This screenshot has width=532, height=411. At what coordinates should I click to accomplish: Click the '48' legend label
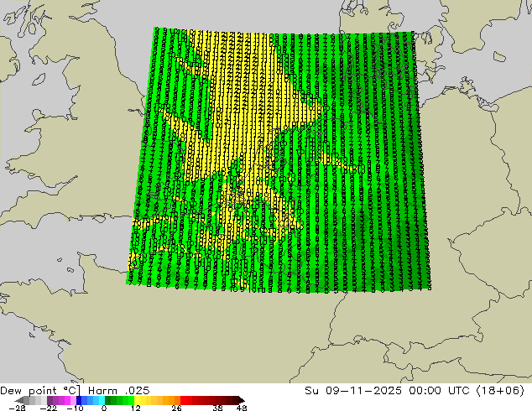[x=242, y=408]
